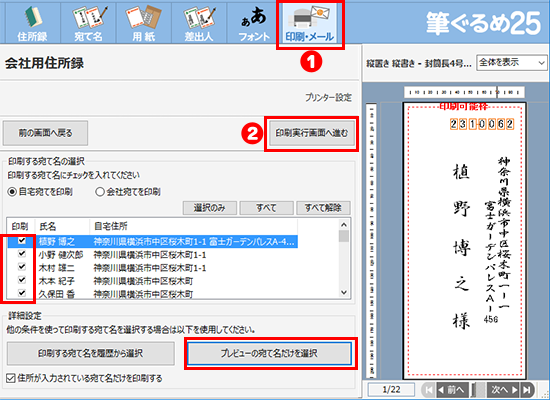Image resolution: width=550 pixels, height=400 pixels.
Task: Click 印刷する宛て名を履歴から選択 button
Action: click(x=90, y=353)
